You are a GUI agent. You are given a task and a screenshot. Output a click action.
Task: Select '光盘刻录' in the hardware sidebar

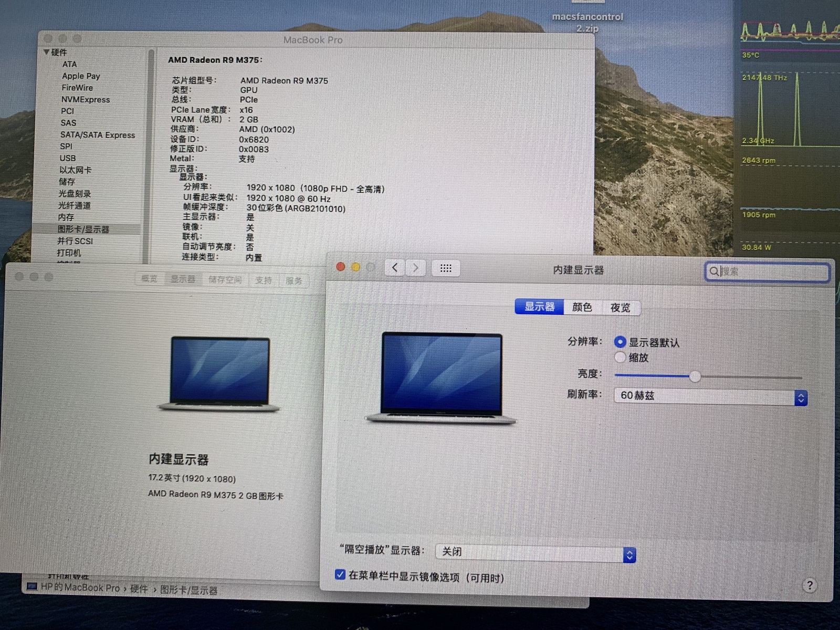click(x=75, y=194)
